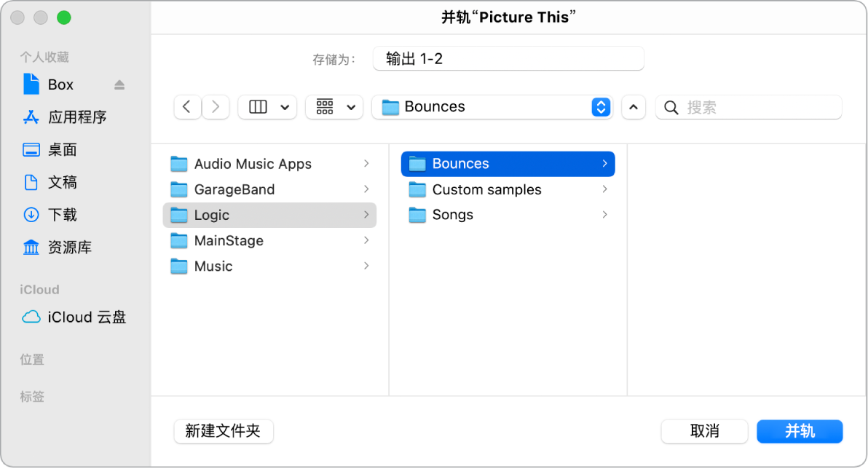868x469 pixels.
Task: Select 文稿 from 个人收藏
Action: (x=61, y=182)
